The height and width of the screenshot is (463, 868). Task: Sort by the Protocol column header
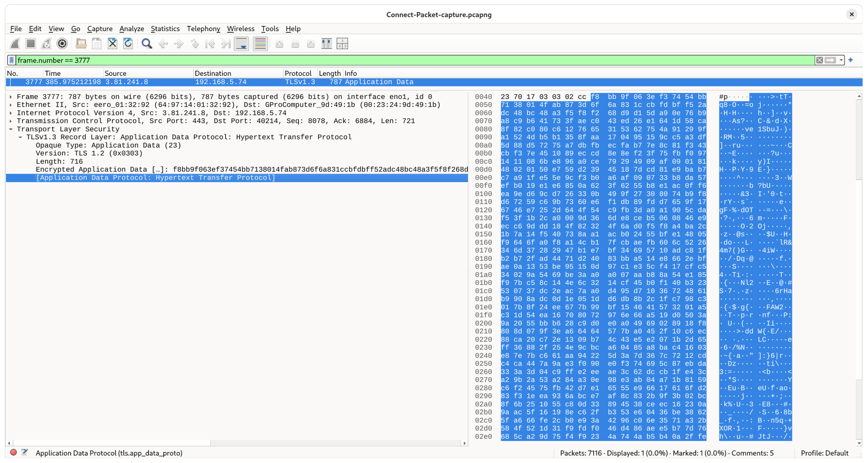[300, 73]
